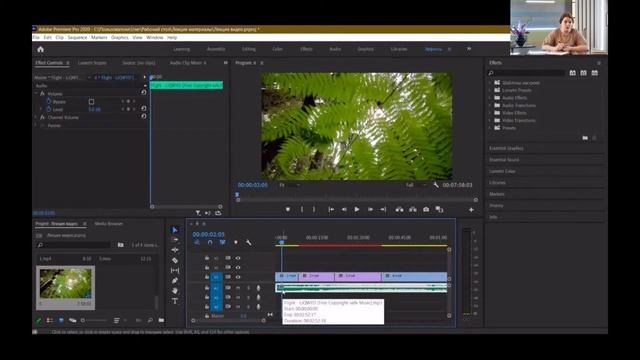Open Timeline display settings wrench

pyautogui.click(x=248, y=242)
